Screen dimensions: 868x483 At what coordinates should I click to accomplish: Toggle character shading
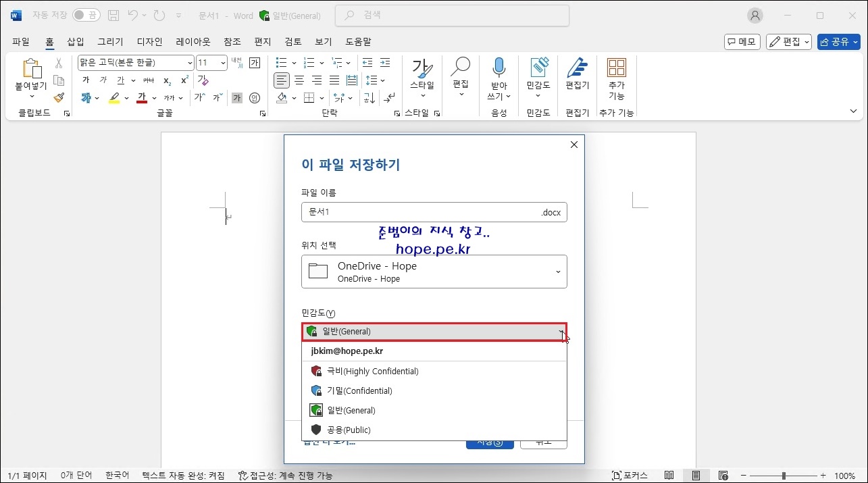pyautogui.click(x=237, y=98)
